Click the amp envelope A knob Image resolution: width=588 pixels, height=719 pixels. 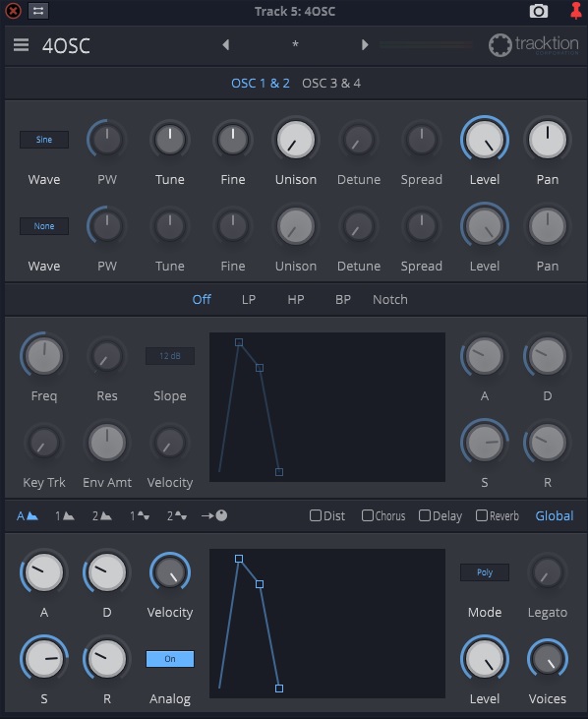[x=44, y=572]
